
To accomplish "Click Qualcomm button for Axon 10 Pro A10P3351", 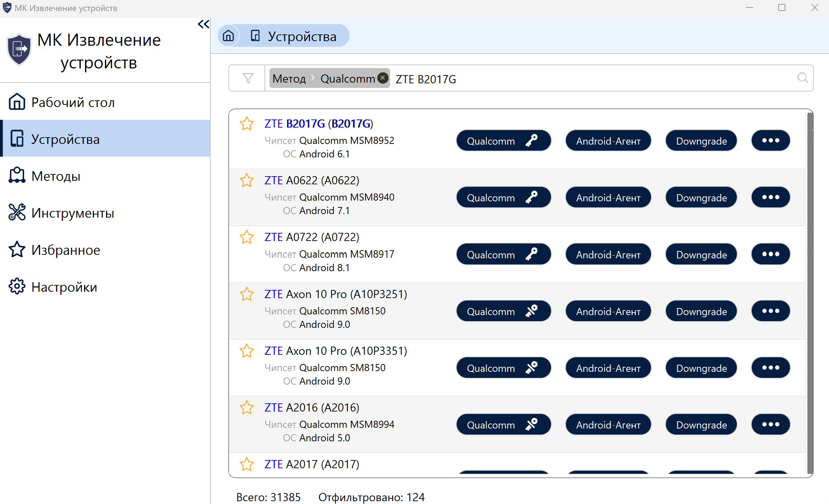I will coord(503,368).
